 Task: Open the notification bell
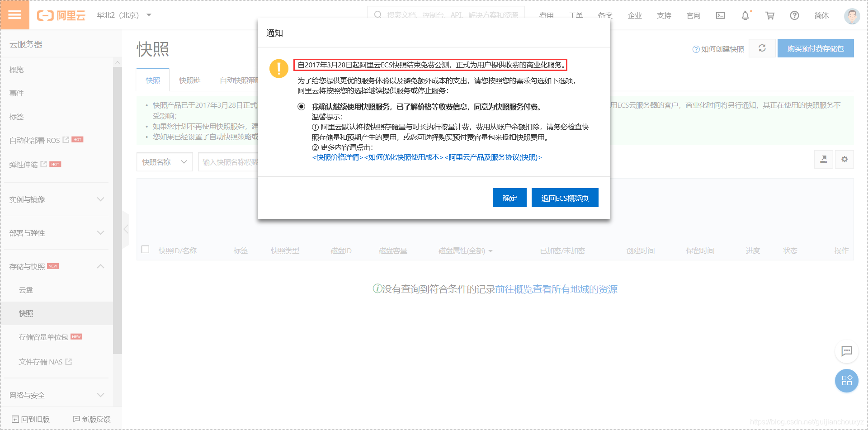745,15
